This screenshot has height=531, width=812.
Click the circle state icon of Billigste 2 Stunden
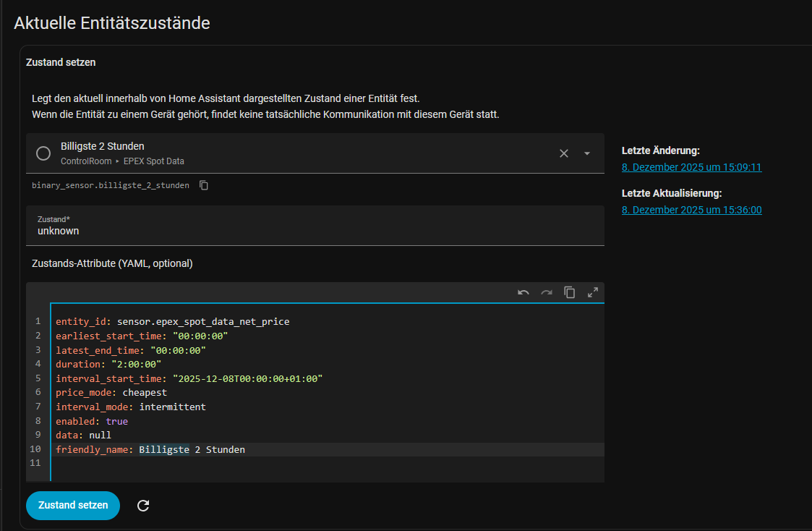[x=43, y=153]
